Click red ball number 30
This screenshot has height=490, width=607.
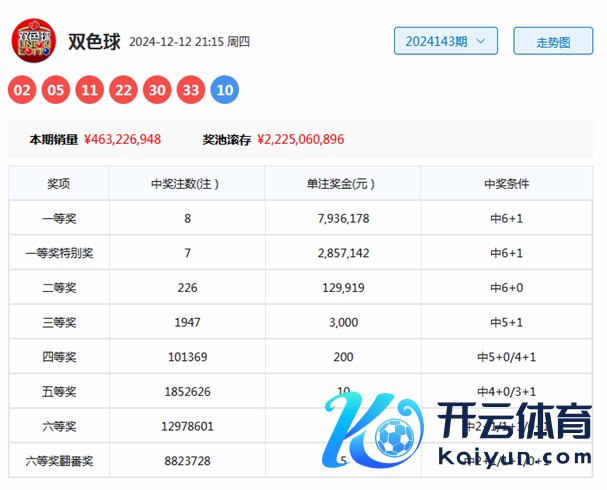157,91
